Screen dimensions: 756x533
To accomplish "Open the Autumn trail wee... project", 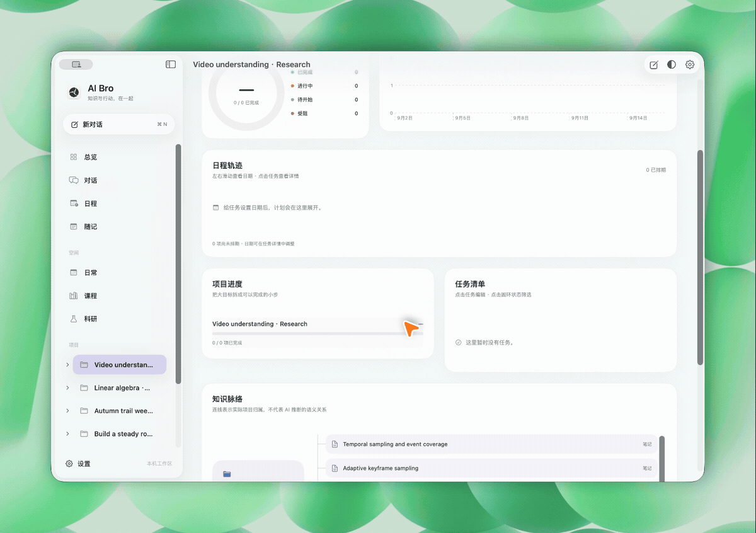I will pos(120,411).
